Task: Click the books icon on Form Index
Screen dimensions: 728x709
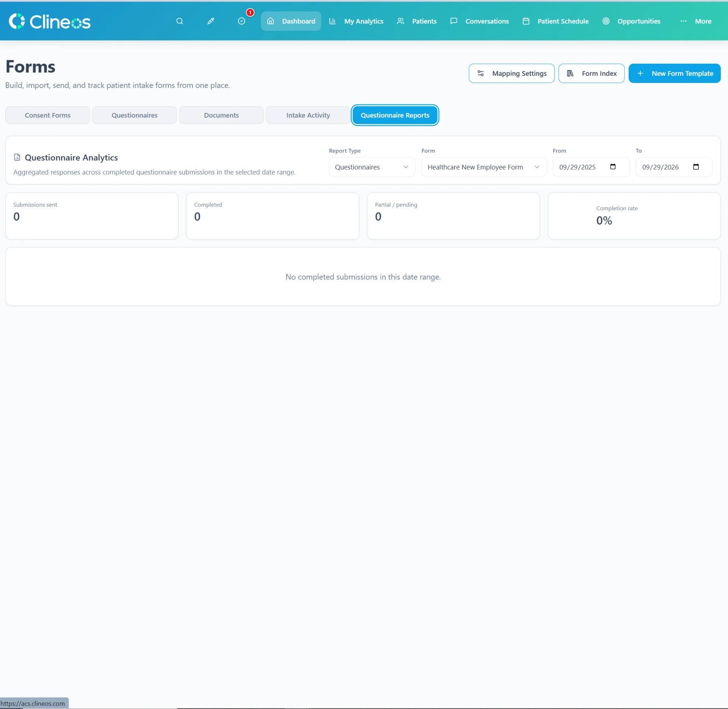Action: [570, 73]
